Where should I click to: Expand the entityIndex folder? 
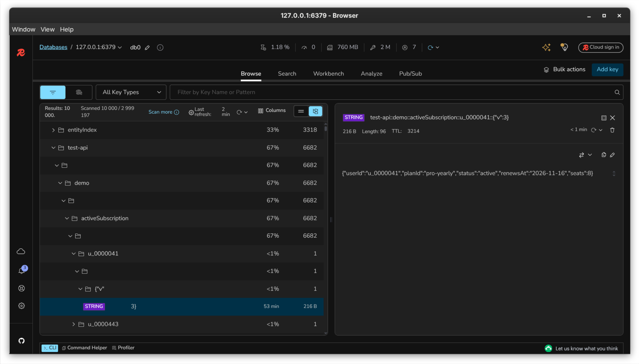tap(53, 130)
